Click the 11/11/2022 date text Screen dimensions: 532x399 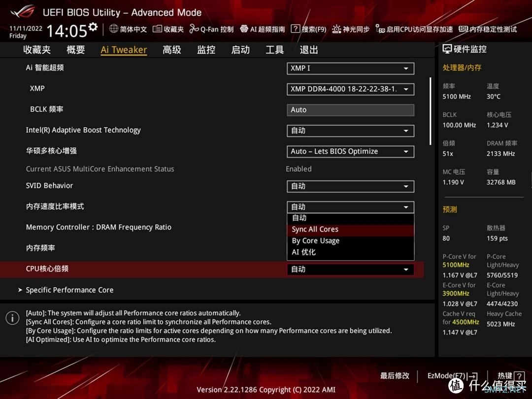[x=26, y=29]
